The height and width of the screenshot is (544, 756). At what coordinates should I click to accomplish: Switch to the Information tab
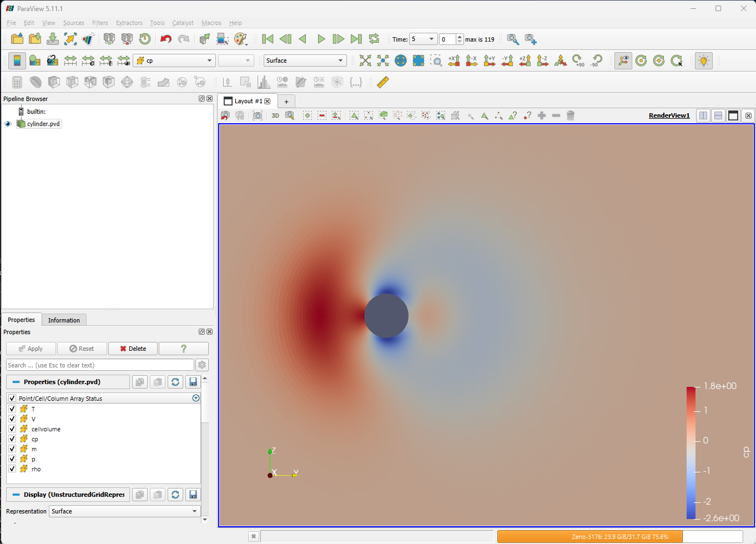coord(64,320)
